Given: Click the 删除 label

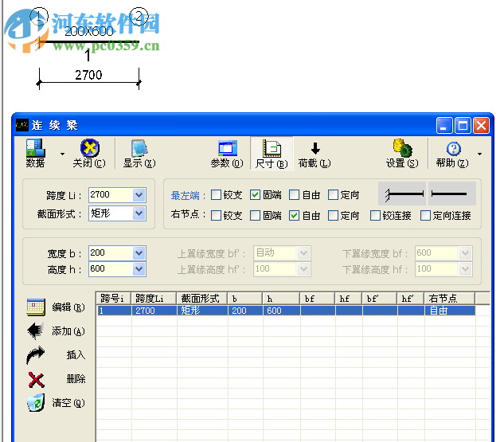Looking at the screenshot, I should [76, 379].
